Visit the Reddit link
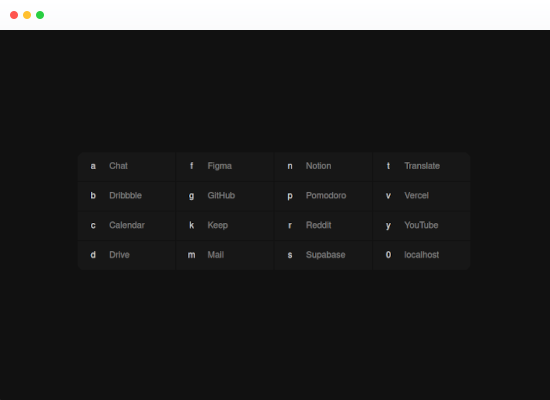Image resolution: width=550 pixels, height=400 pixels. [323, 226]
